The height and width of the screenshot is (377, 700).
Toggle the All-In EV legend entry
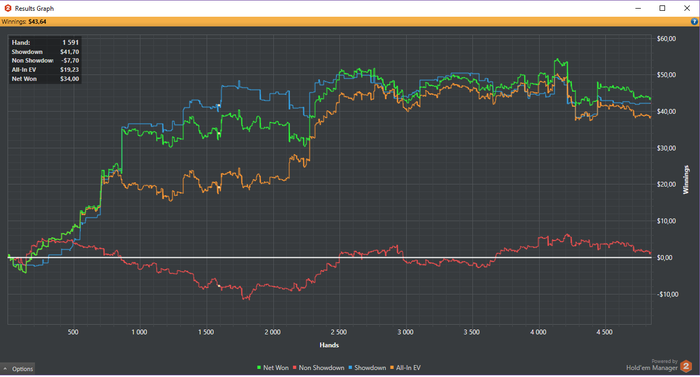[405, 368]
